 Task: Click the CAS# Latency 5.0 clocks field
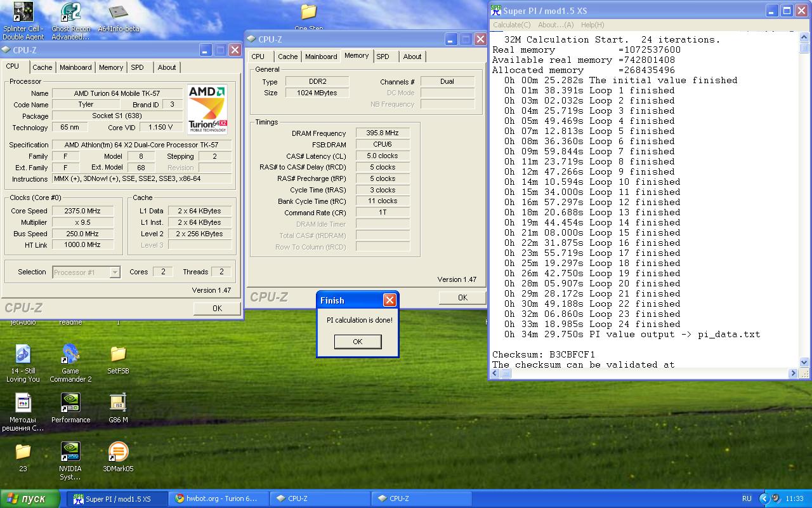[x=383, y=156]
